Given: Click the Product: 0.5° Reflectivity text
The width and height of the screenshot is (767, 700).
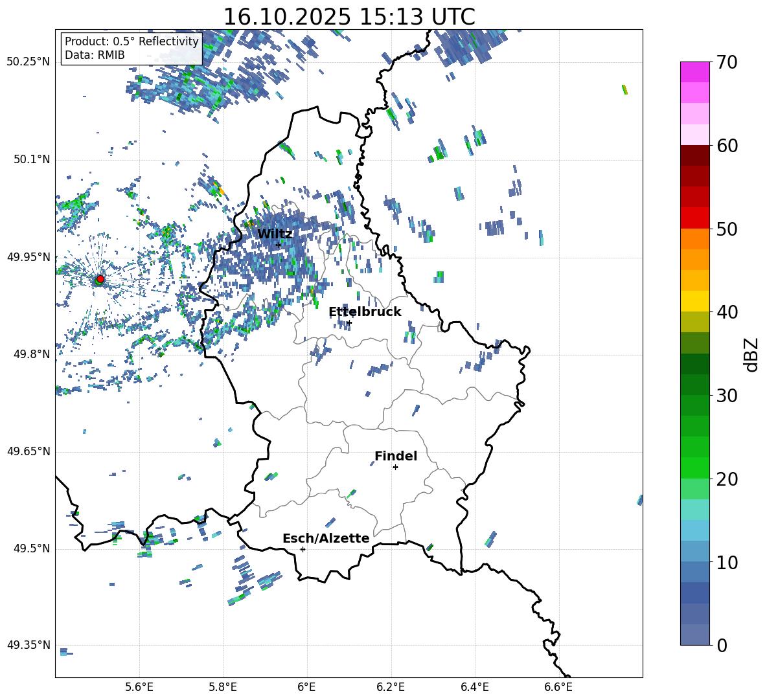Looking at the screenshot, I should [x=132, y=41].
